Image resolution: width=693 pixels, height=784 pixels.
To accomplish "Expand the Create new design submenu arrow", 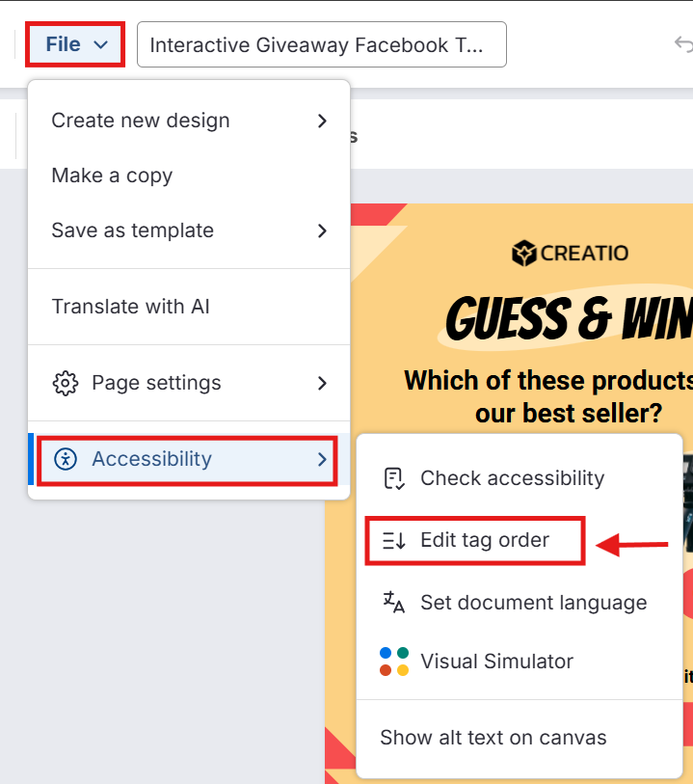I will (x=322, y=121).
